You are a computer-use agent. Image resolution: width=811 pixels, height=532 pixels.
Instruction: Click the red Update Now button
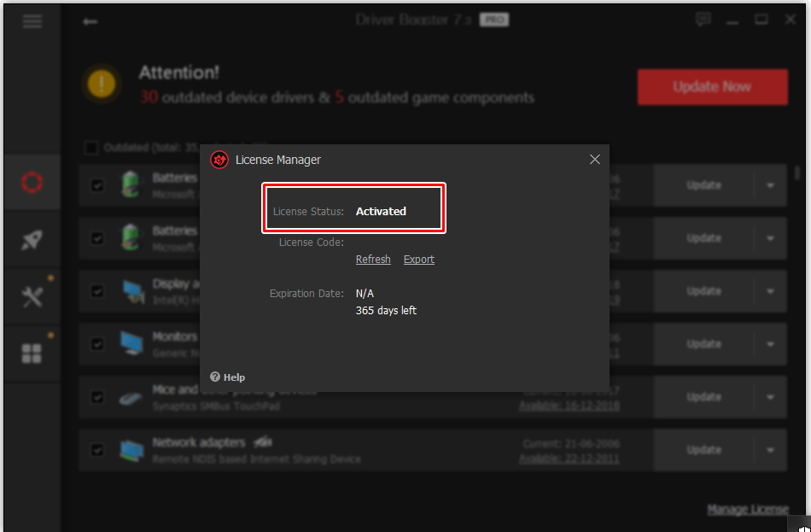(712, 87)
